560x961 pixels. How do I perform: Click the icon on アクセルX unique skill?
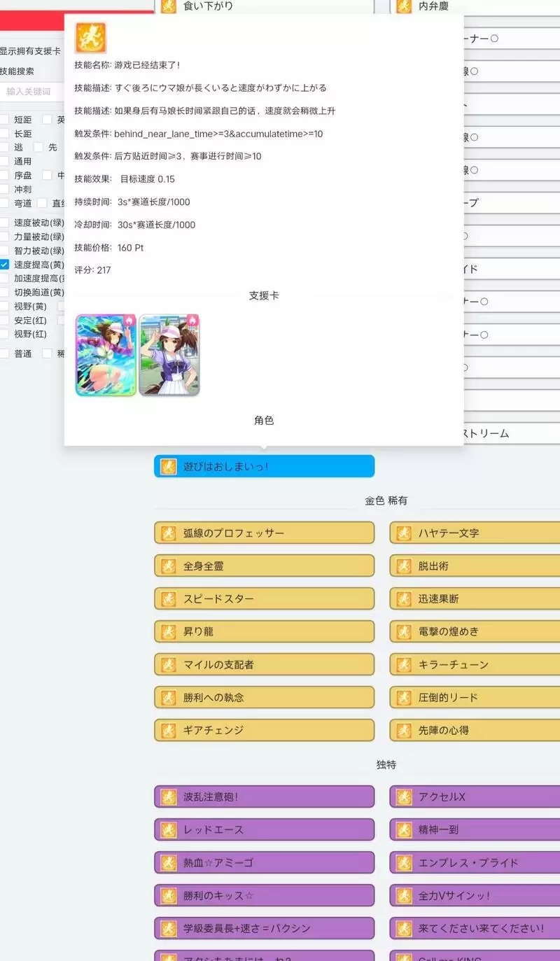[x=403, y=797]
